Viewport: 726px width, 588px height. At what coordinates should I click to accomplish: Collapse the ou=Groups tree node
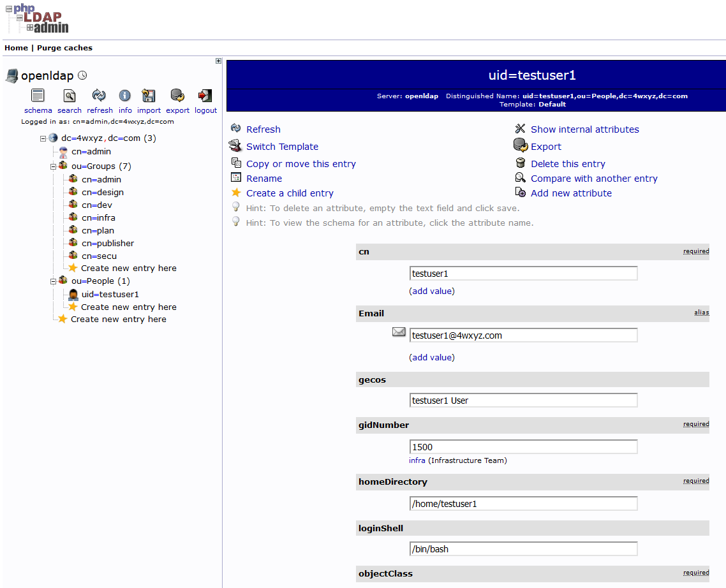[53, 166]
